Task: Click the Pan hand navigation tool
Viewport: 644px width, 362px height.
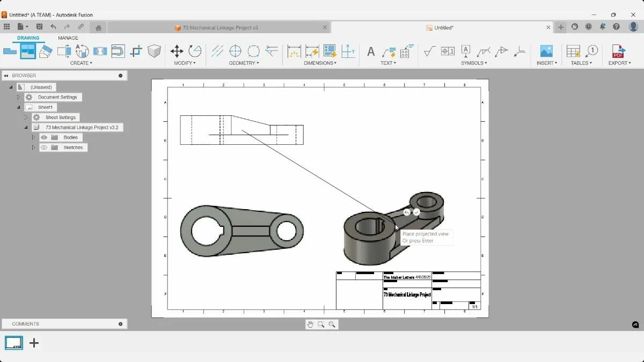Action: click(x=310, y=324)
